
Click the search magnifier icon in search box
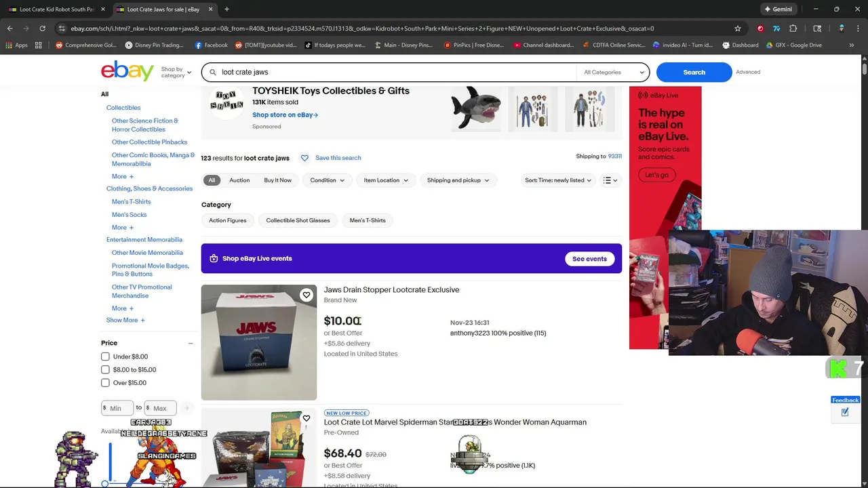click(212, 72)
